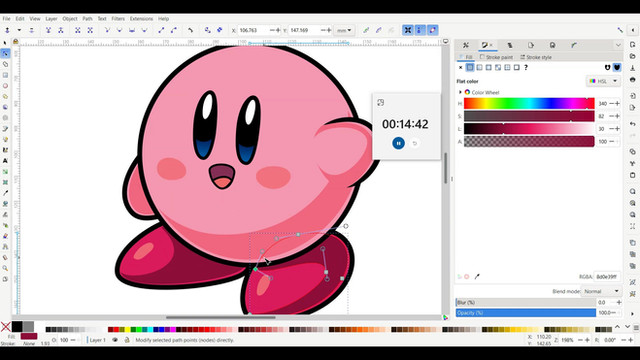
Task: Choose mesh gradient paint type
Action: pos(498,67)
